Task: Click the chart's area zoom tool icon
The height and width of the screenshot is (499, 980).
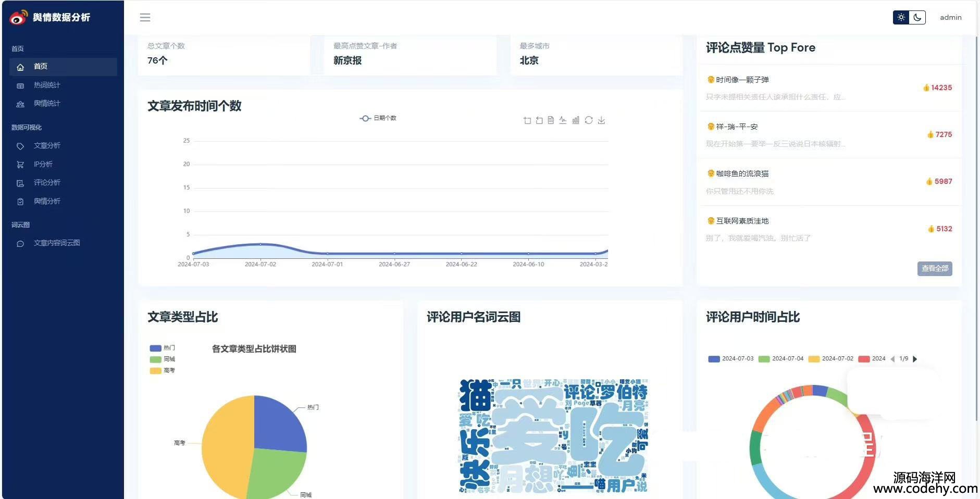Action: (527, 120)
